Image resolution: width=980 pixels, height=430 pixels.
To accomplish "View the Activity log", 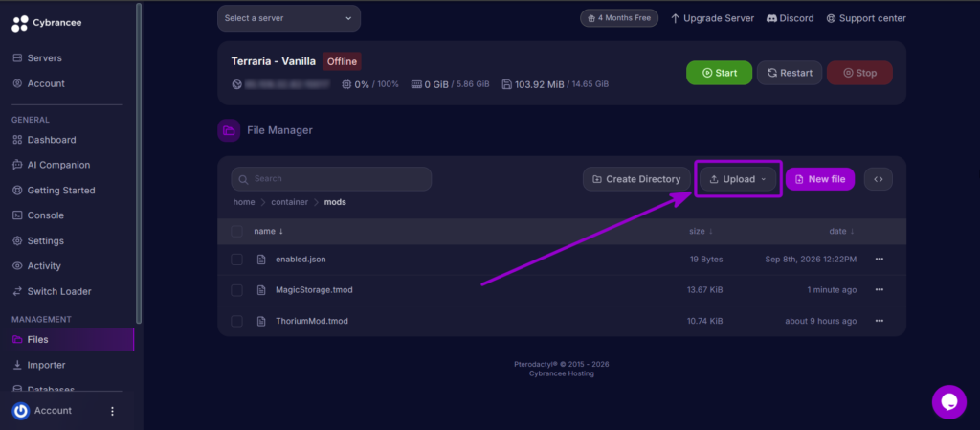I will tap(36, 266).
